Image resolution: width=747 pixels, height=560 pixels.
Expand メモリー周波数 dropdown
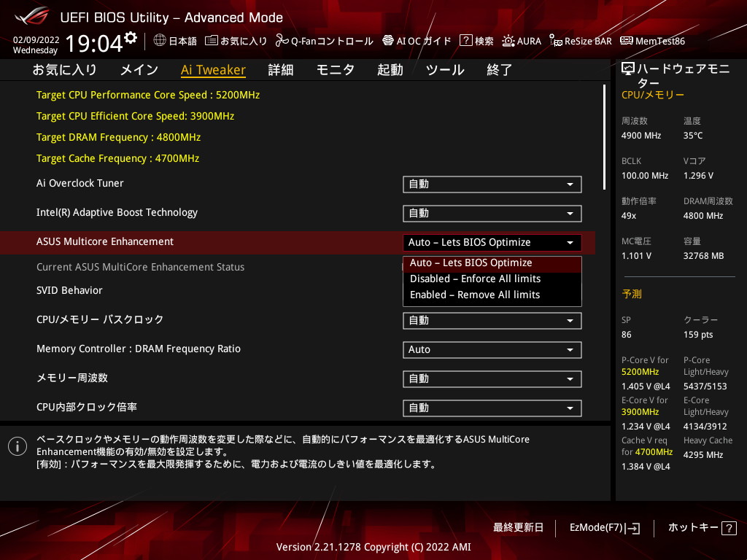point(492,379)
